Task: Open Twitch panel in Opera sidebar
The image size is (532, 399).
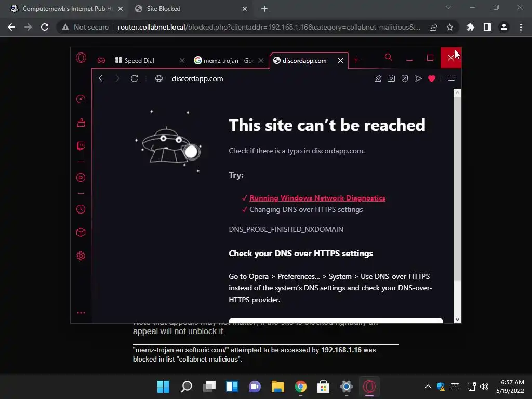Action: pyautogui.click(x=81, y=146)
